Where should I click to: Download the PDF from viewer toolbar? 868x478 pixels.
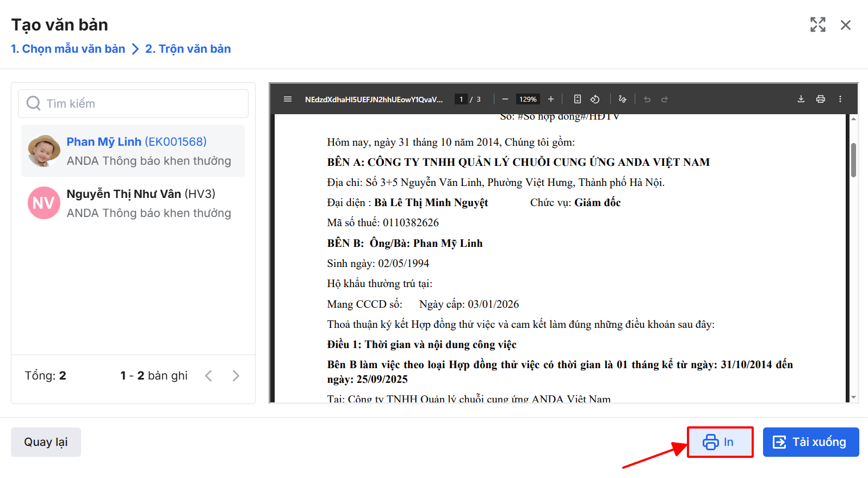coord(801,99)
